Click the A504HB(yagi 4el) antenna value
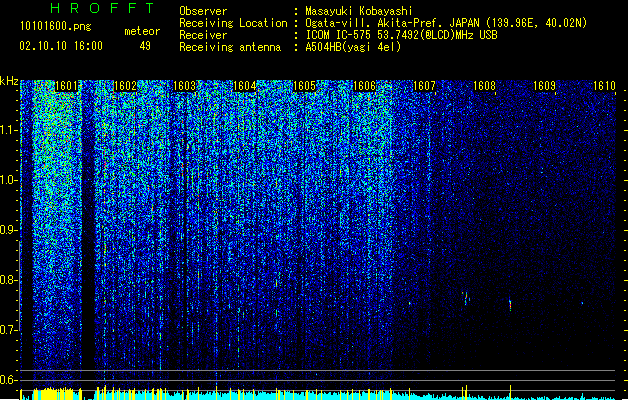629x400 pixels. 353,47
